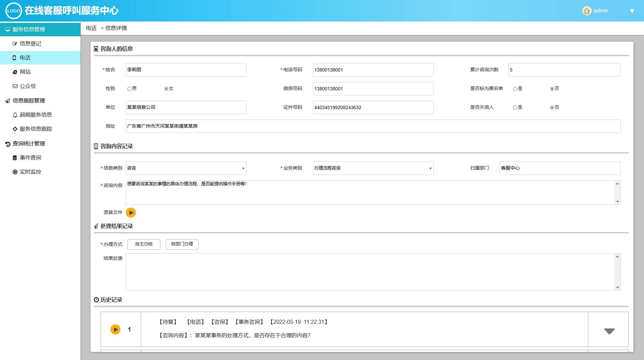644x360 pixels.
Task: Expand history record 1 details arrow
Action: pos(609,331)
